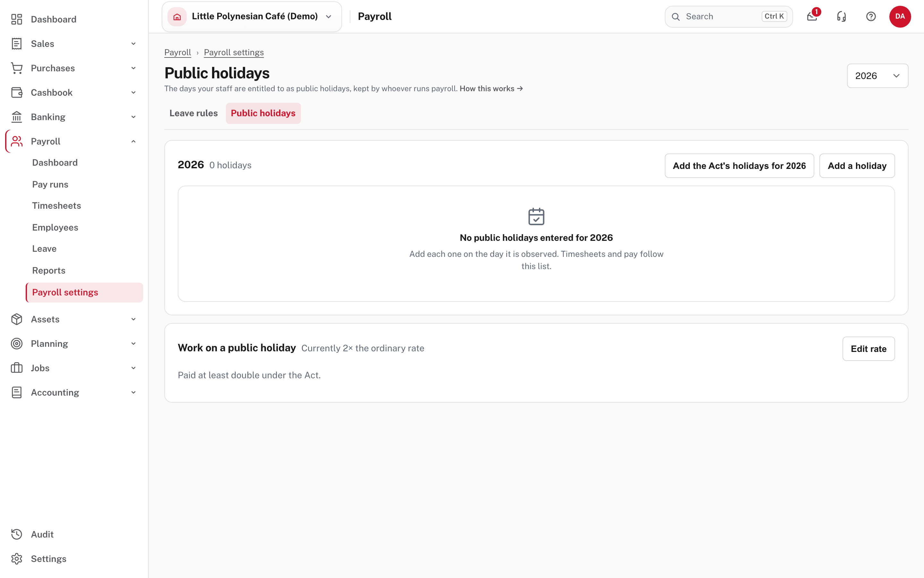This screenshot has width=924, height=578.
Task: Click the Assets box icon
Action: coord(16,319)
